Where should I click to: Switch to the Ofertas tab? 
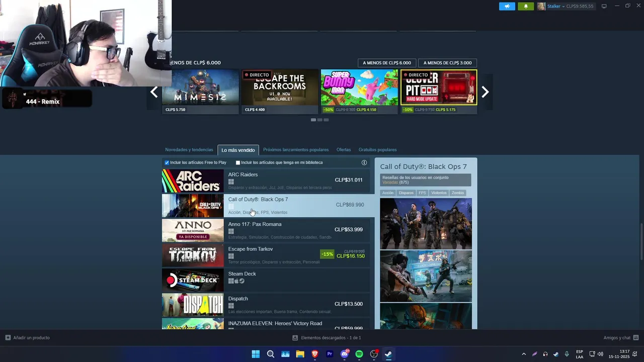click(x=344, y=150)
